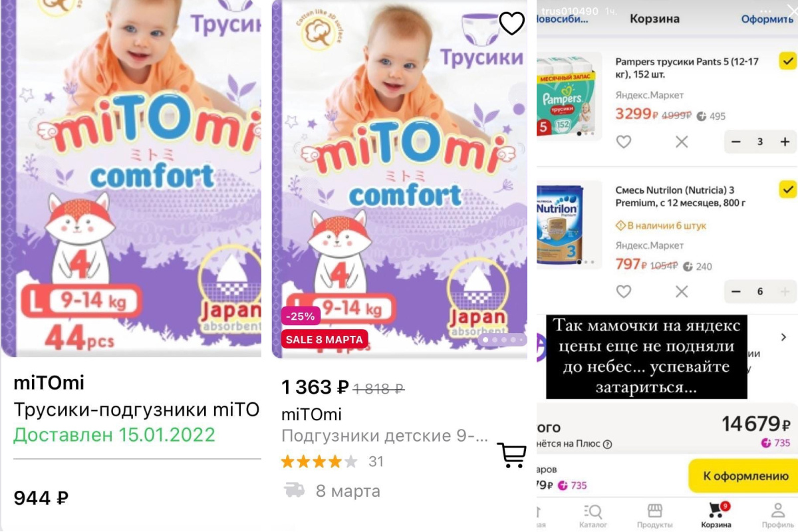Tap the yellow К оформлению button
The image size is (798, 532).
tap(742, 475)
